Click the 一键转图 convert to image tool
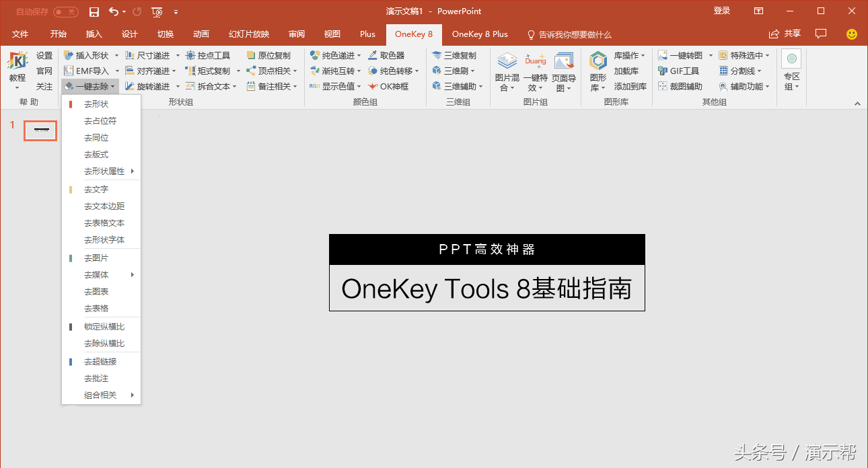868x468 pixels. tap(680, 55)
